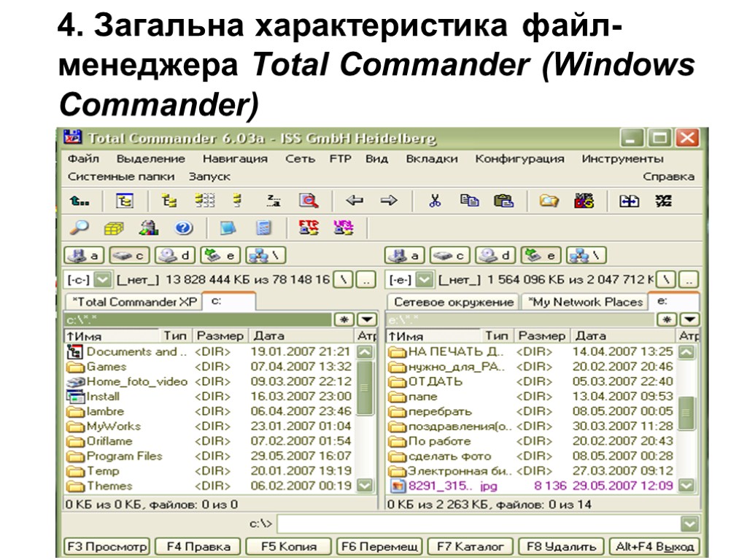Viewport: 747px width, 560px height.
Task: Click F3 Просмотр button
Action: coord(107,546)
